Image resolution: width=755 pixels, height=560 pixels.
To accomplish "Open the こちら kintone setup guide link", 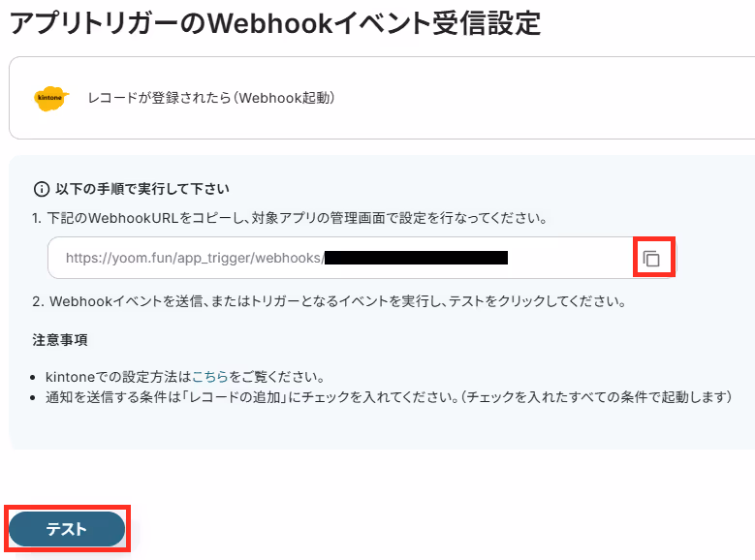I will coord(210,377).
